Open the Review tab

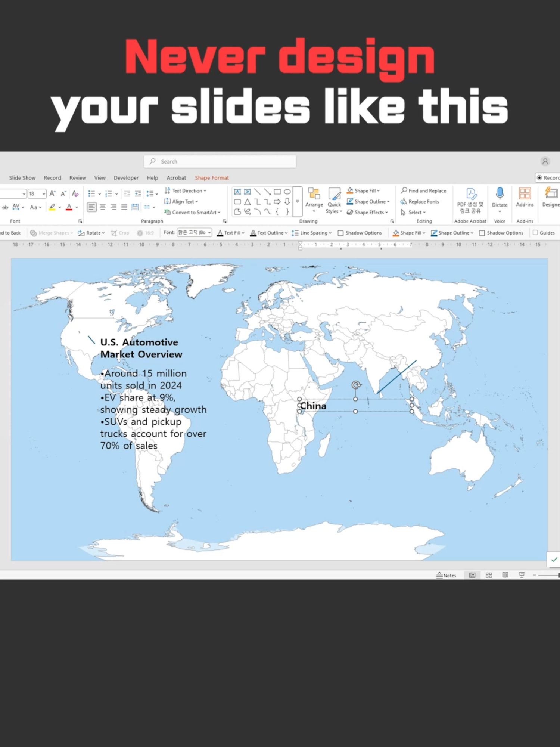tap(78, 178)
